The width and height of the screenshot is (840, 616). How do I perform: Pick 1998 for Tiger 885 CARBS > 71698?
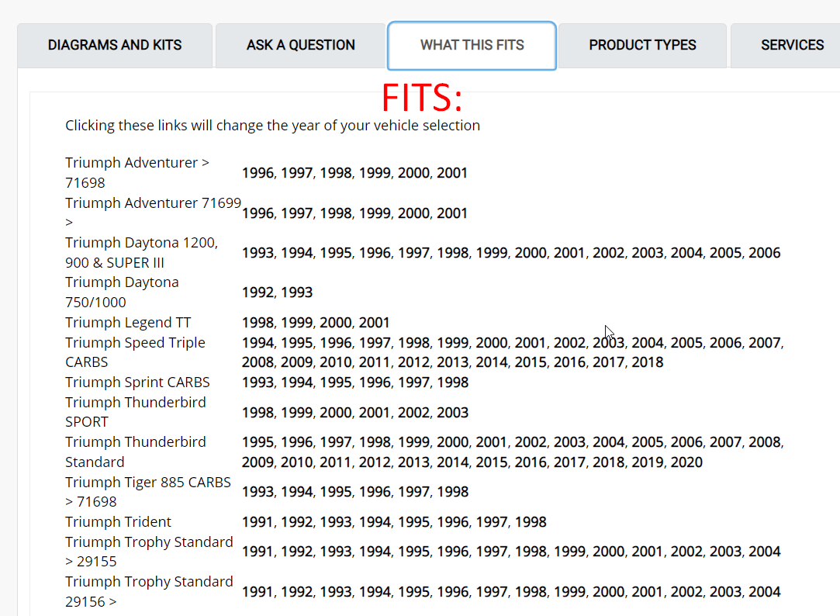click(452, 492)
